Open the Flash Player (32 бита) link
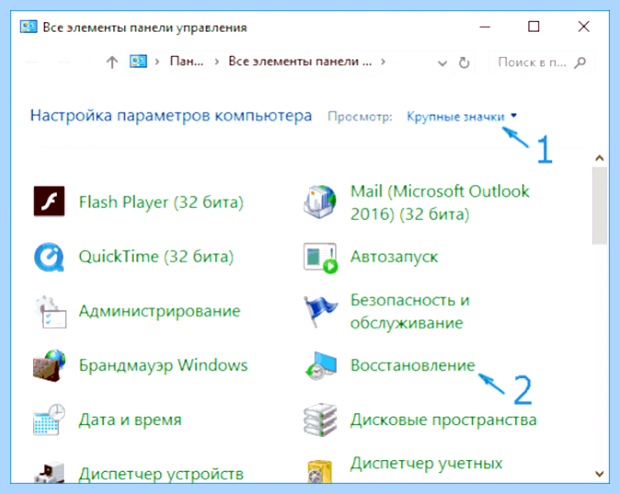Image resolution: width=620 pixels, height=494 pixels. [161, 202]
